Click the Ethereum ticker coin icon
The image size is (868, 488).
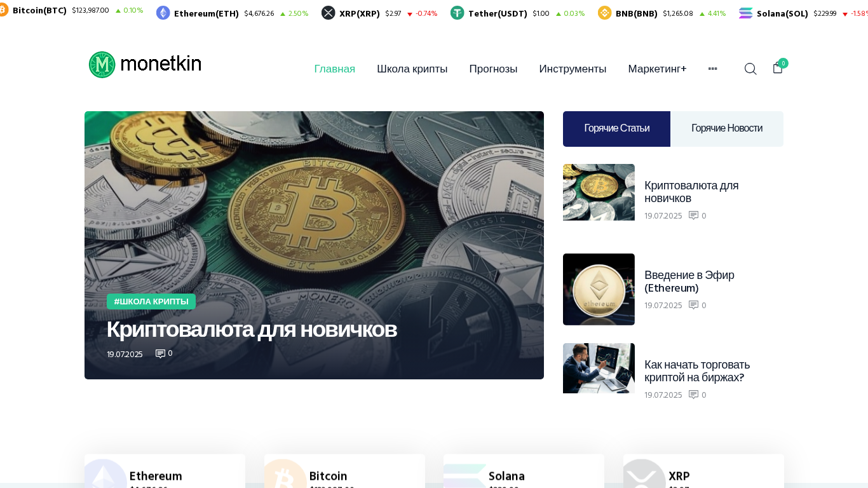coord(163,13)
